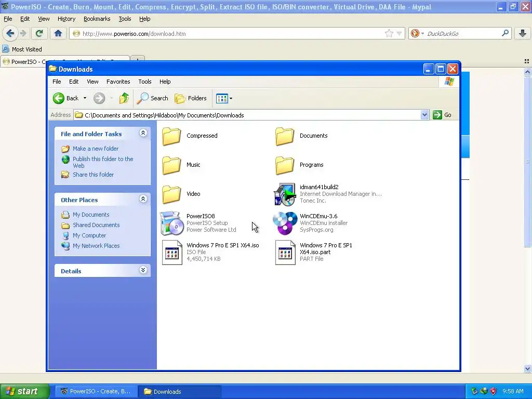Select the Music folder icon
Screen dimensions: 532x399
pos(171,165)
